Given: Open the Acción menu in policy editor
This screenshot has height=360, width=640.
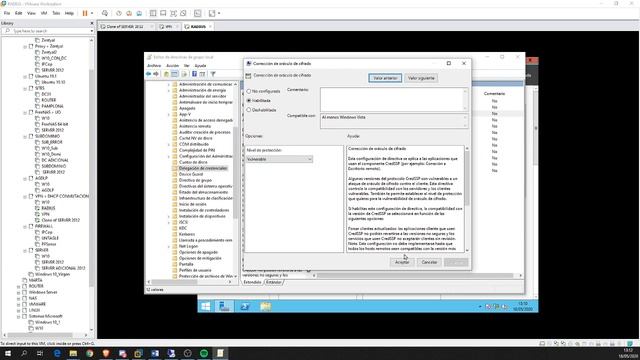Looking at the screenshot, I should 172,66.
